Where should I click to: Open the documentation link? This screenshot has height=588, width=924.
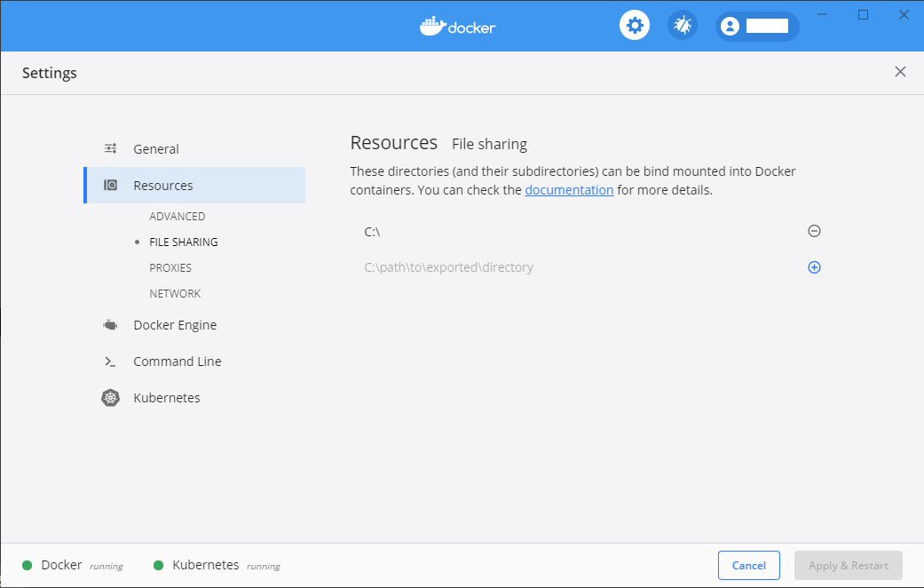(569, 190)
